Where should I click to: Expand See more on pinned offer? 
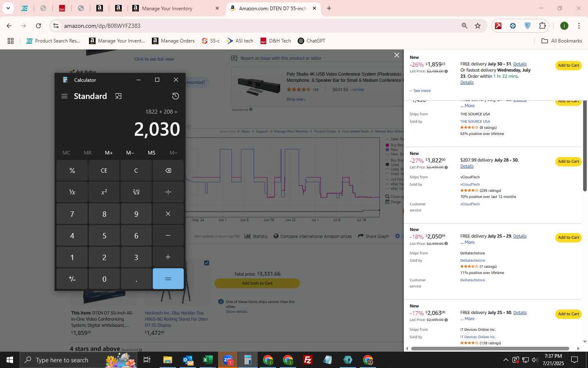point(420,91)
